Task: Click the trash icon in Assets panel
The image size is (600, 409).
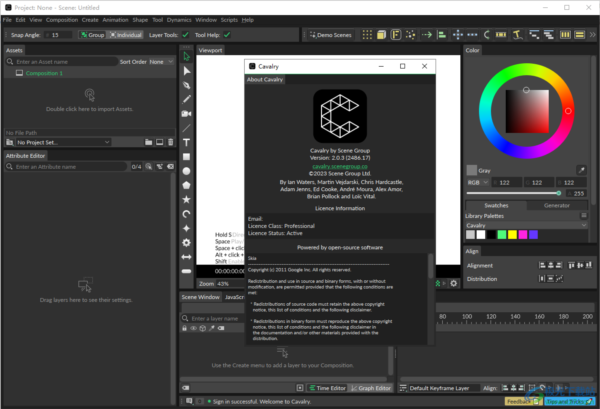Action: click(171, 142)
